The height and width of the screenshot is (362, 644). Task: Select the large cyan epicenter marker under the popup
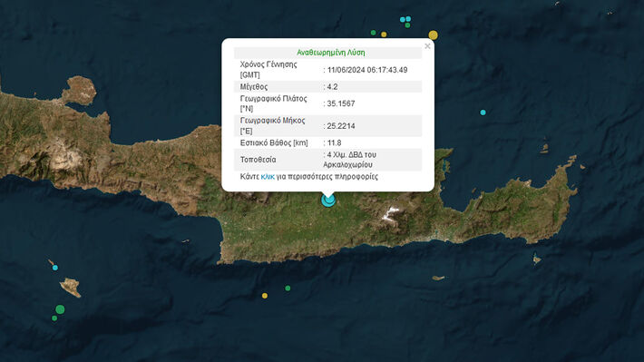(x=328, y=201)
